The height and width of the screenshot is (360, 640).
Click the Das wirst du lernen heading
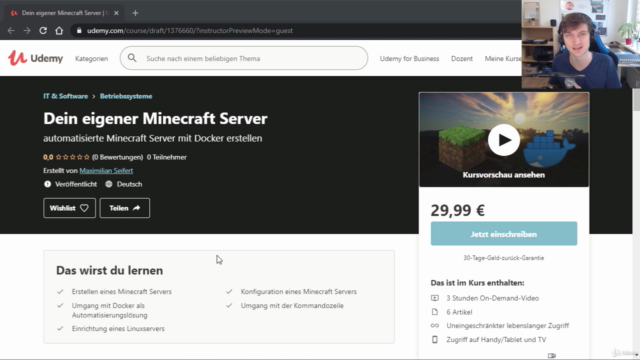pyautogui.click(x=109, y=270)
